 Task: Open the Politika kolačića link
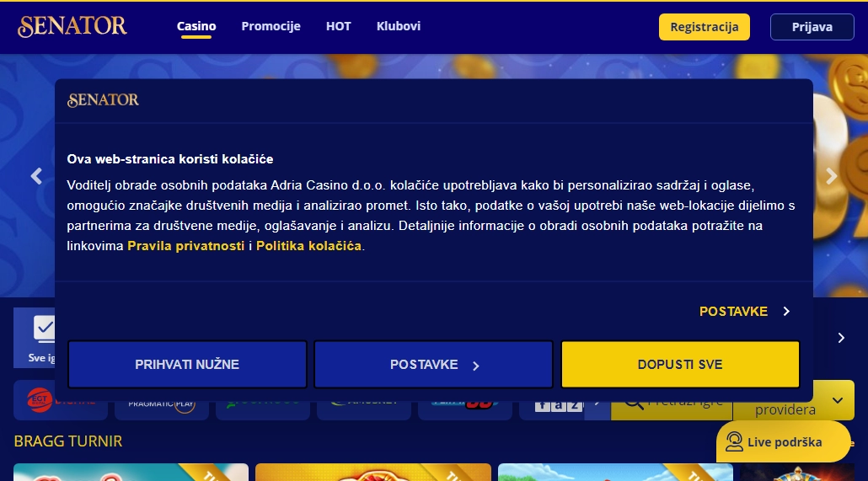pyautogui.click(x=309, y=246)
